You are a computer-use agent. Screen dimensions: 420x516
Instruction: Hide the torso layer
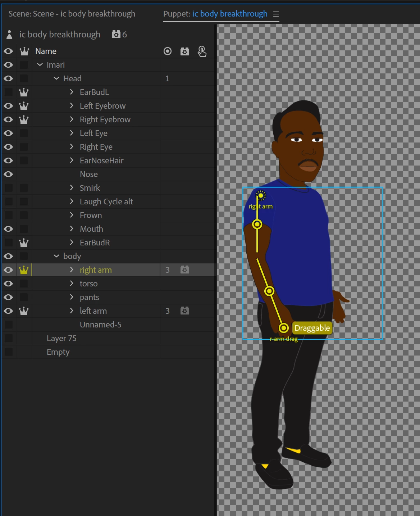click(x=8, y=284)
